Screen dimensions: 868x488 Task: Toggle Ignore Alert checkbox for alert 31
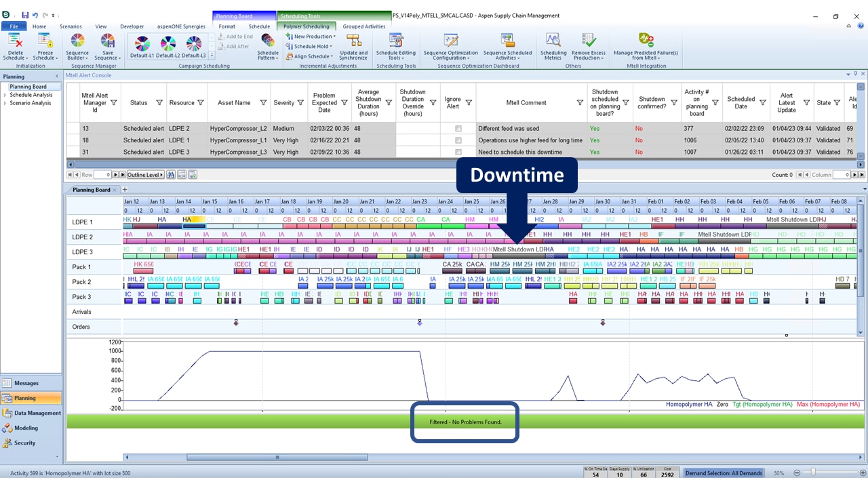(x=458, y=152)
